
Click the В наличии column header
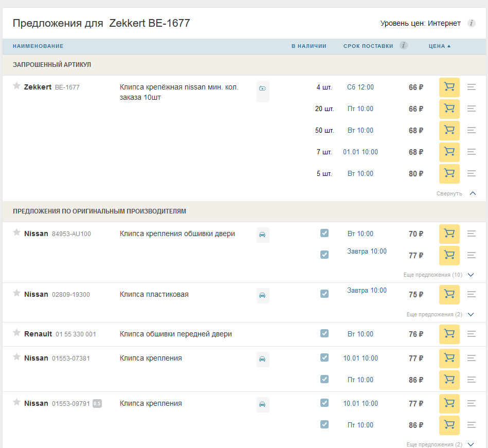[x=309, y=46]
